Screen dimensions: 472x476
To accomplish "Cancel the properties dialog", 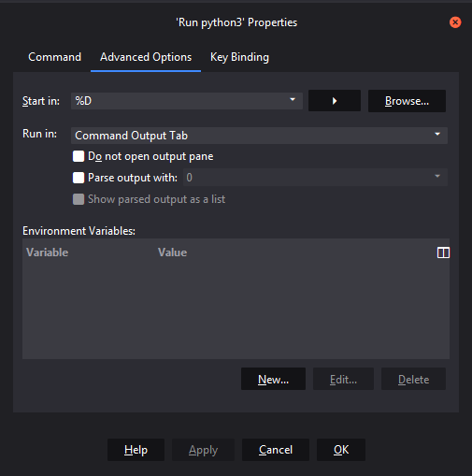I will point(276,450).
